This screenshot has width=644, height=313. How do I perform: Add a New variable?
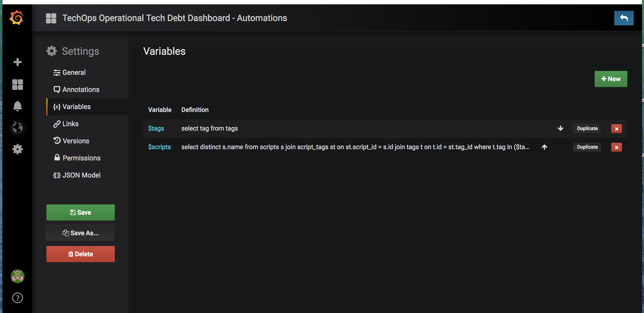[611, 79]
